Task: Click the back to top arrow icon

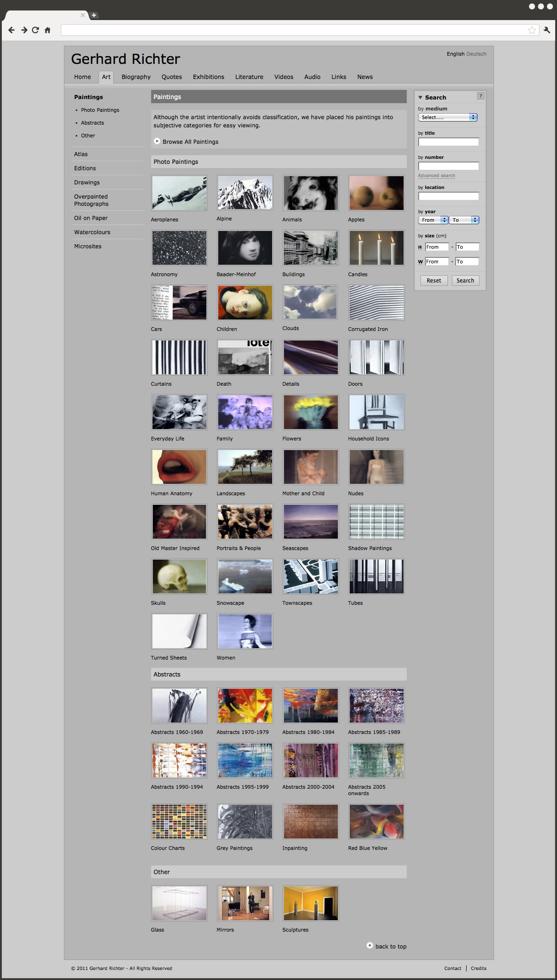Action: click(370, 945)
